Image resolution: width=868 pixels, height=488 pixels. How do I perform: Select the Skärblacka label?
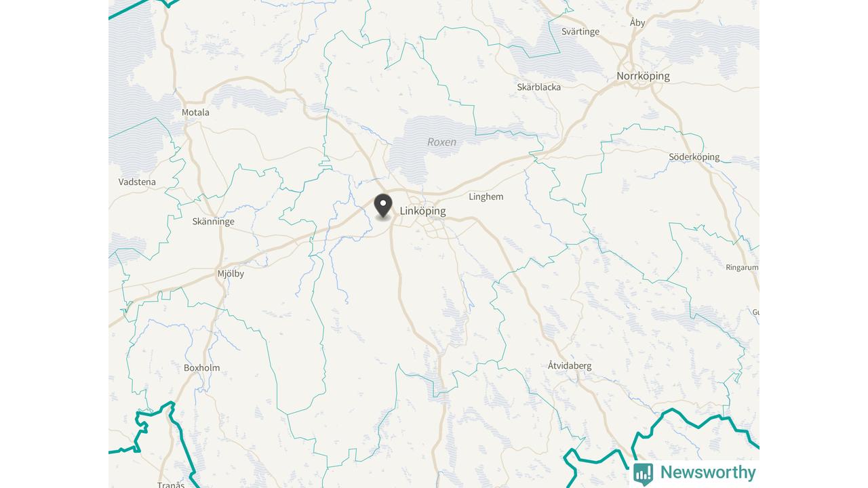point(539,87)
